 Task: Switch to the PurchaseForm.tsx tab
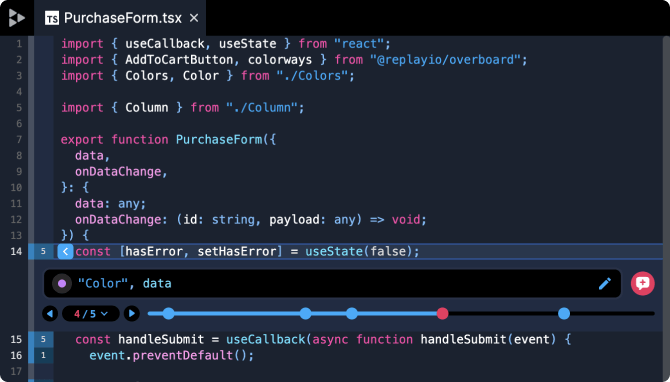point(120,18)
